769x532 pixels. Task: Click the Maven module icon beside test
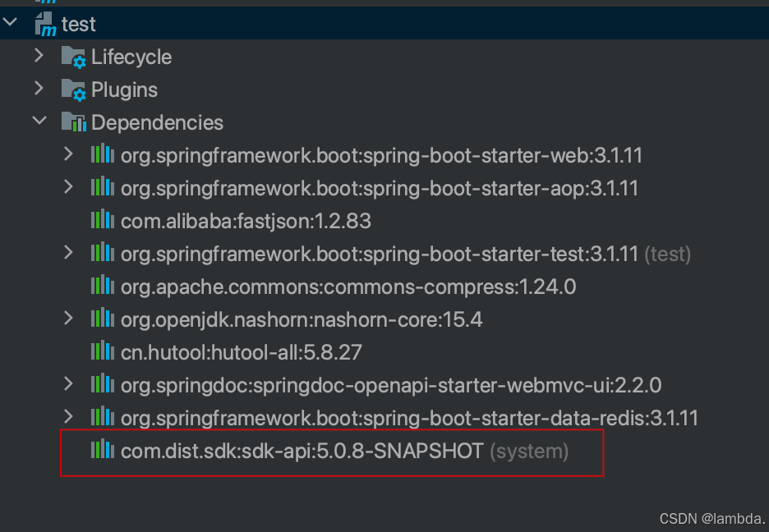(x=46, y=24)
